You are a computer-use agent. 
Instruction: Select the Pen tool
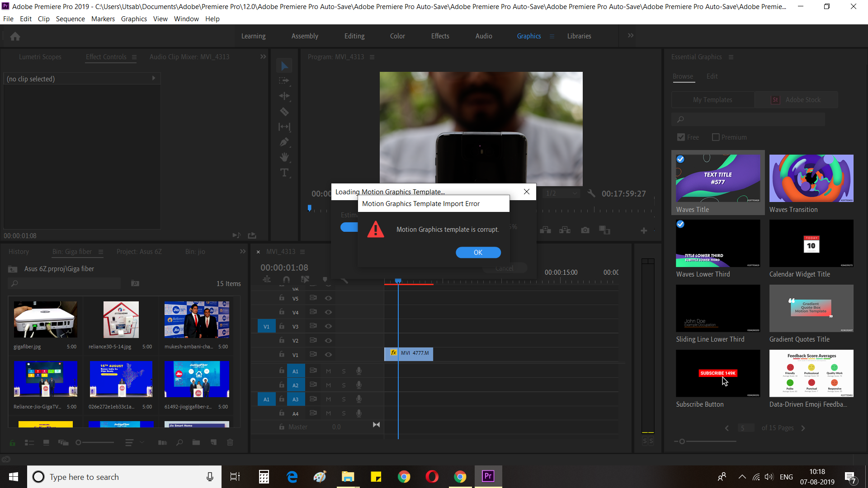click(284, 142)
